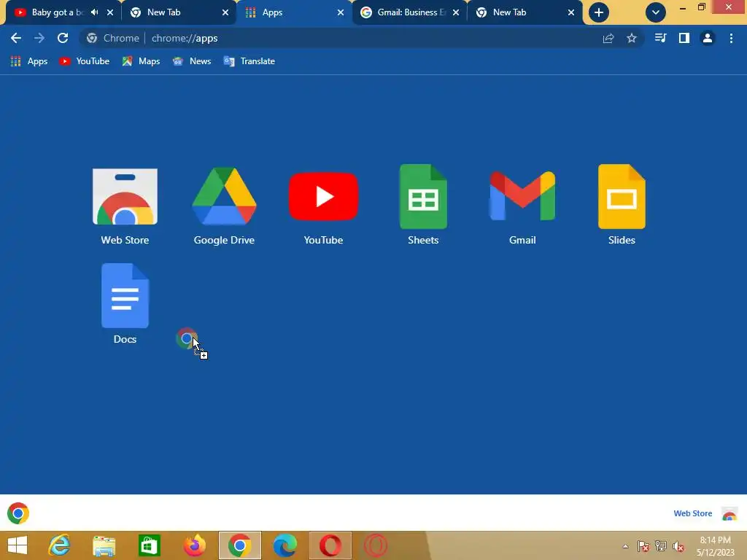Viewport: 747px width, 560px height.
Task: Open the network tray icon
Action: (x=661, y=546)
